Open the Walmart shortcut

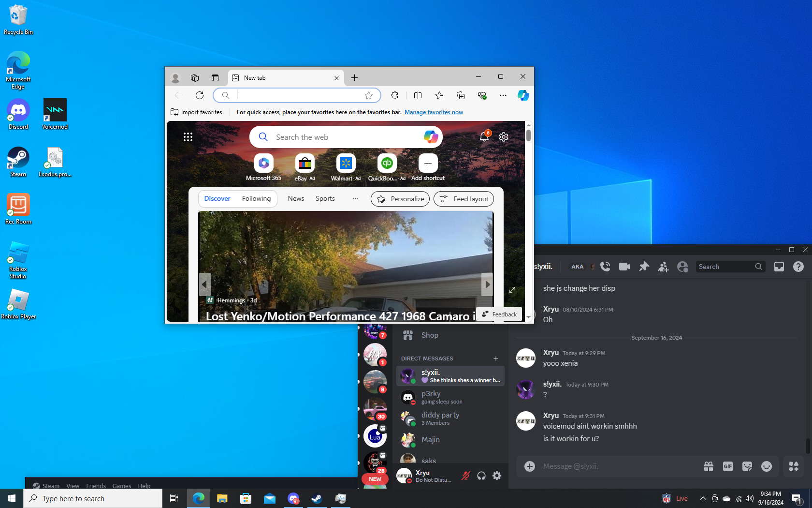tap(346, 168)
